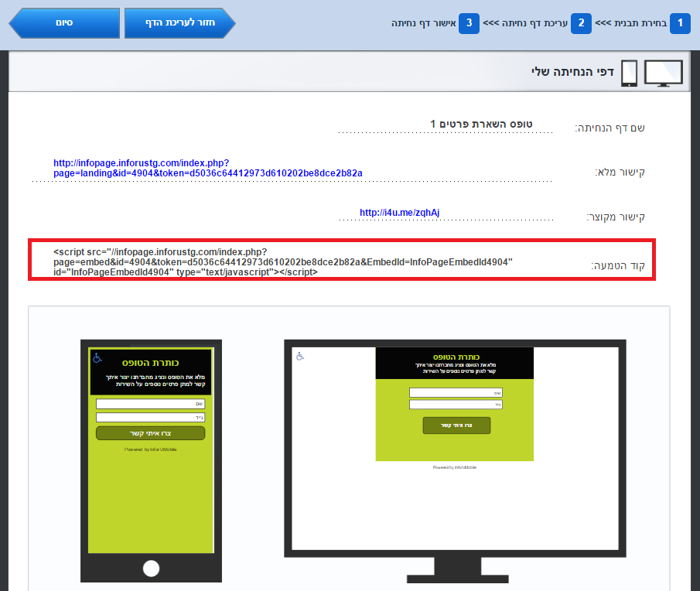Viewport: 700px width, 591px height.
Task: Click the name field in desktop preview
Action: point(456,393)
